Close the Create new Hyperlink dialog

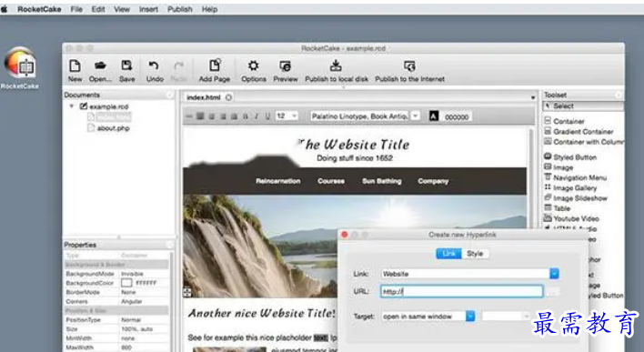[345, 235]
